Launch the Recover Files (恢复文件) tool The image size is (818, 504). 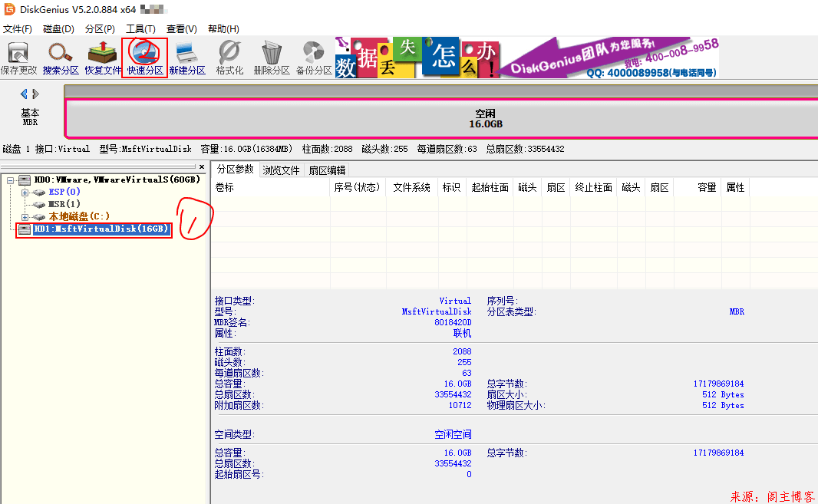pos(103,58)
